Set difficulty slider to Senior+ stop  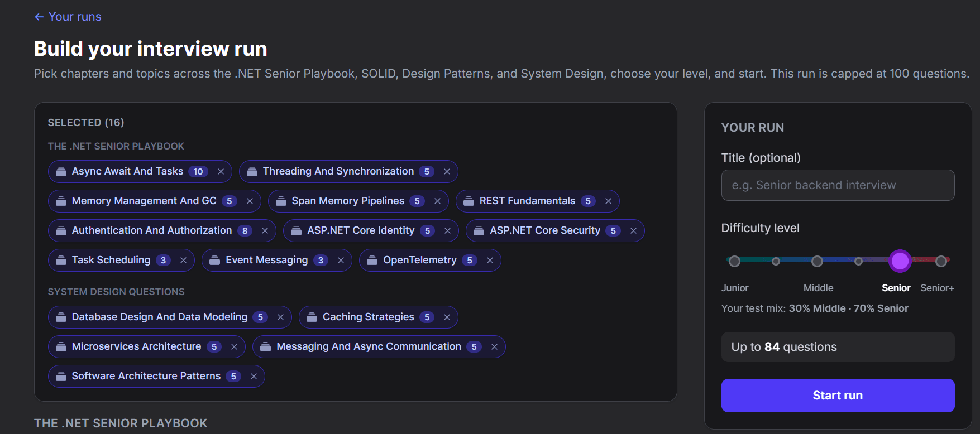coord(941,261)
